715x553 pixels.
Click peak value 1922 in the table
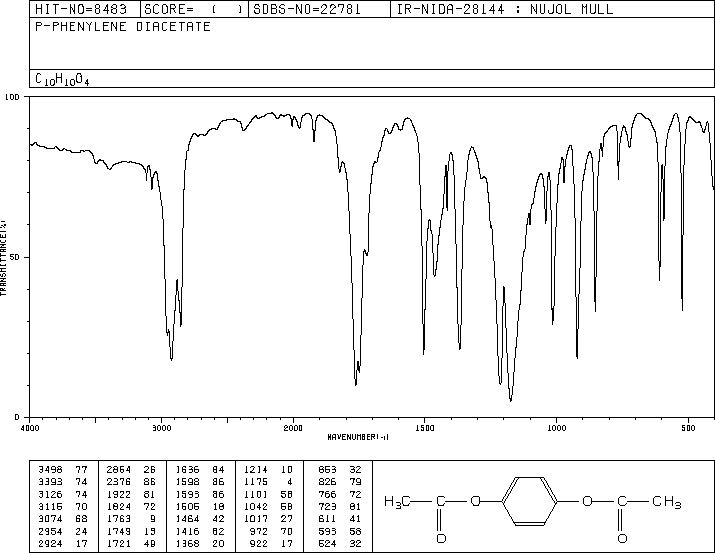119,494
